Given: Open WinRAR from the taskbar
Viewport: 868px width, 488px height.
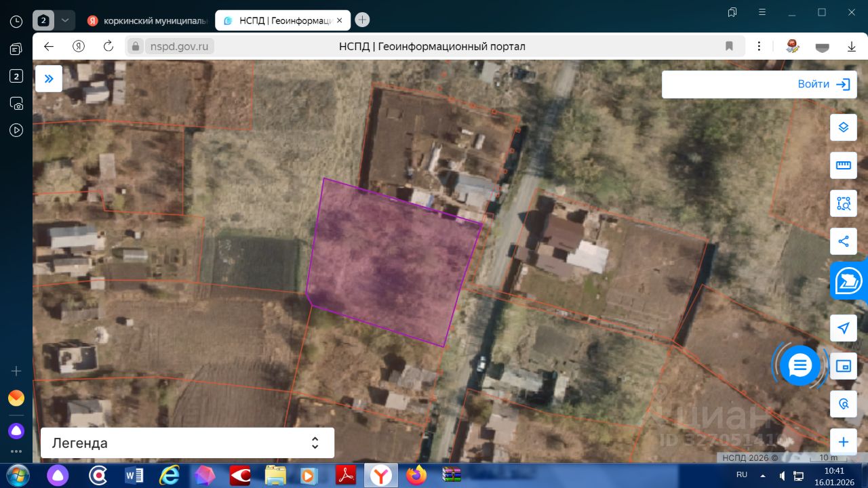Looking at the screenshot, I should pyautogui.click(x=452, y=475).
